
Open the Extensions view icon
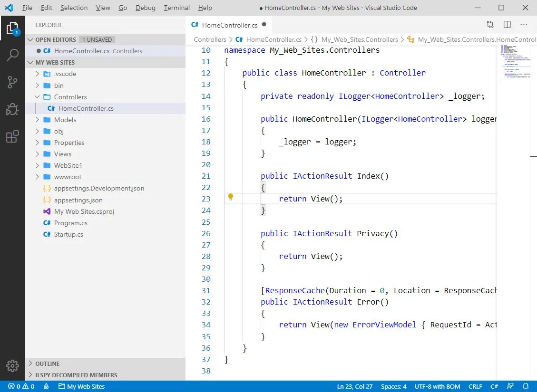pos(12,137)
